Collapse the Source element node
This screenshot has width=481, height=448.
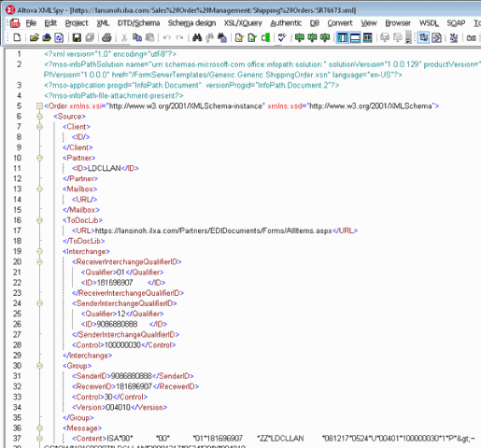(39, 117)
